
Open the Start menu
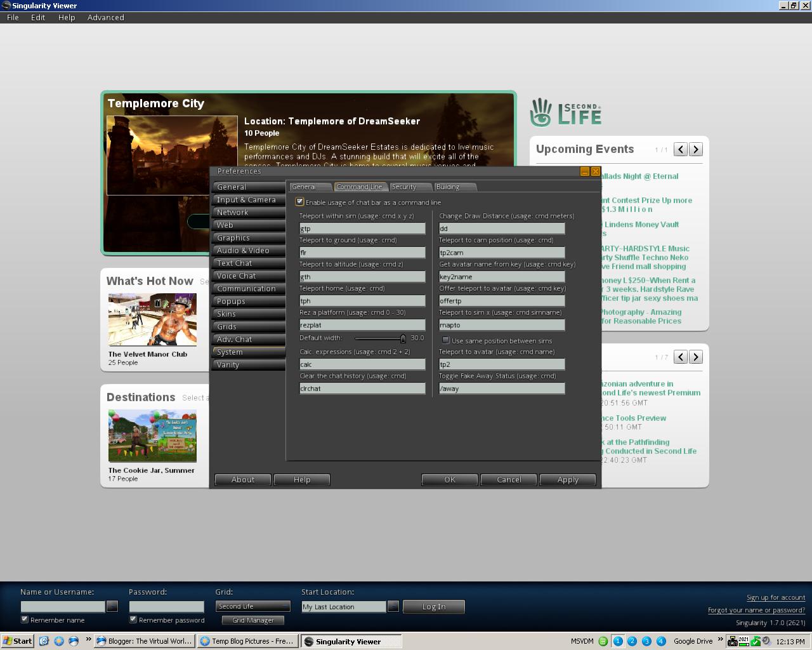(18, 641)
